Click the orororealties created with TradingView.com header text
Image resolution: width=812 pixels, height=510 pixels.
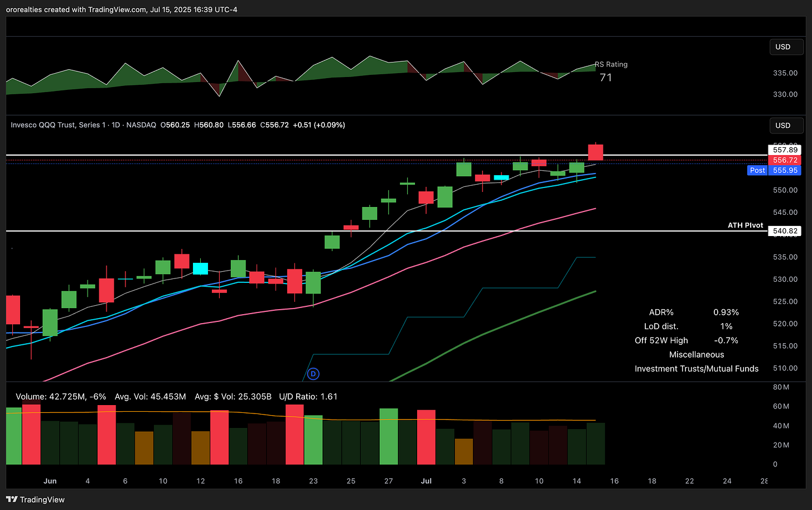(x=122, y=9)
